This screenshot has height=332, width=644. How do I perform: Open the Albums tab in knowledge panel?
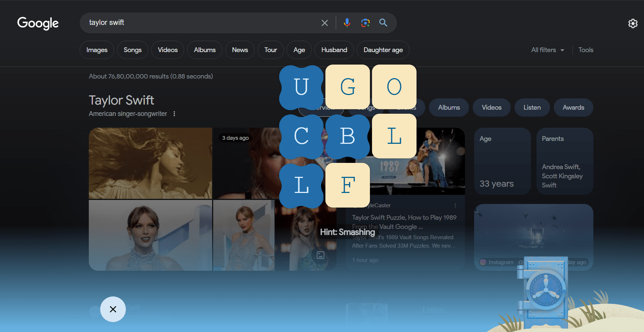tap(449, 107)
